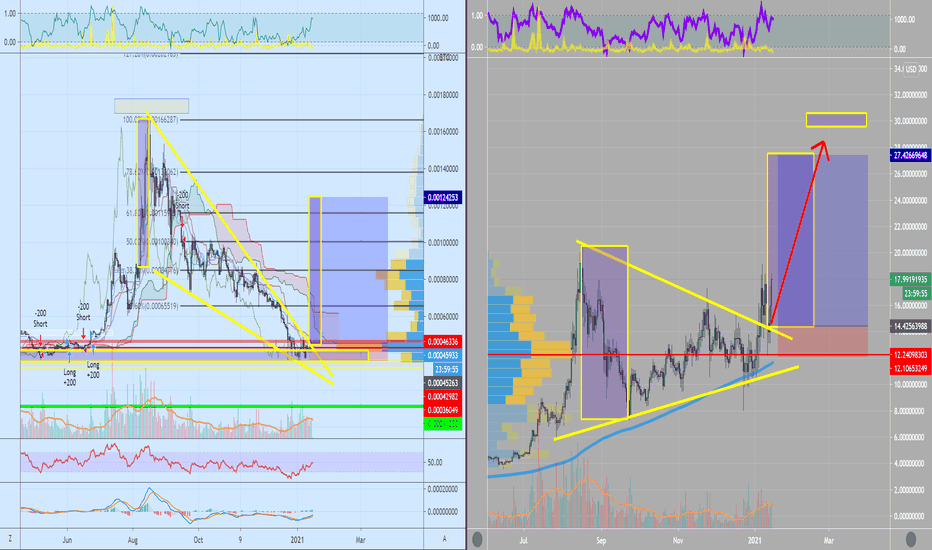Click the 1000.00 value on right oscillator scale
This screenshot has width=932, height=550.
point(905,20)
